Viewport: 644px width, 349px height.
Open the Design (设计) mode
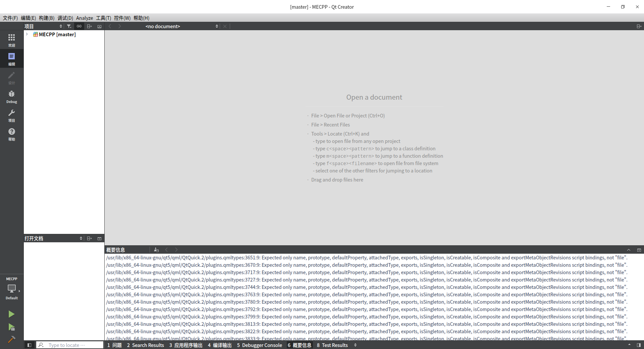click(12, 78)
